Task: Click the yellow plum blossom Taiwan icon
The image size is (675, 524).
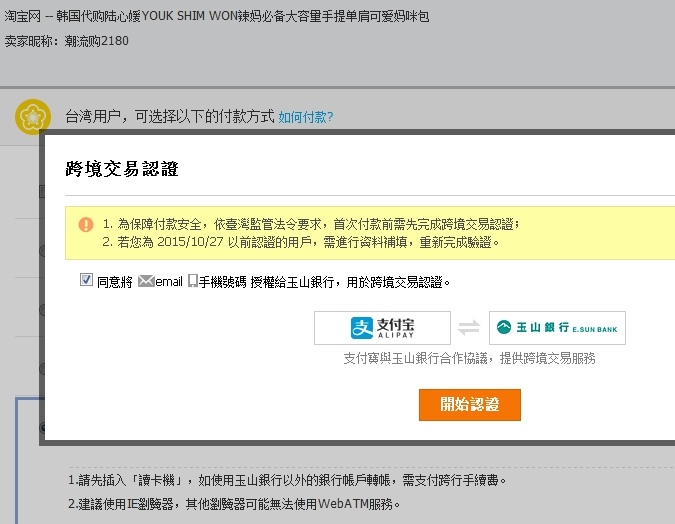Action: click(x=33, y=117)
